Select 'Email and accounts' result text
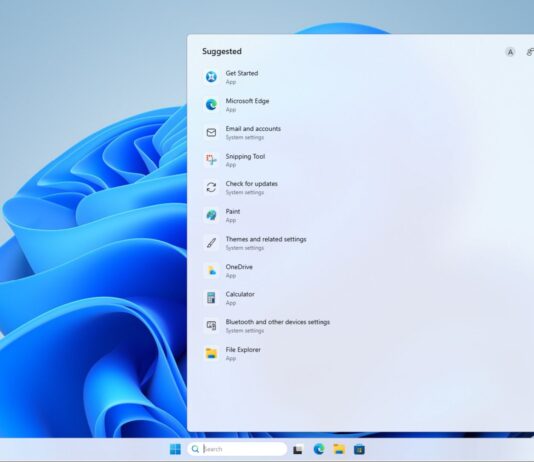Image resolution: width=534 pixels, height=462 pixels. (x=253, y=129)
